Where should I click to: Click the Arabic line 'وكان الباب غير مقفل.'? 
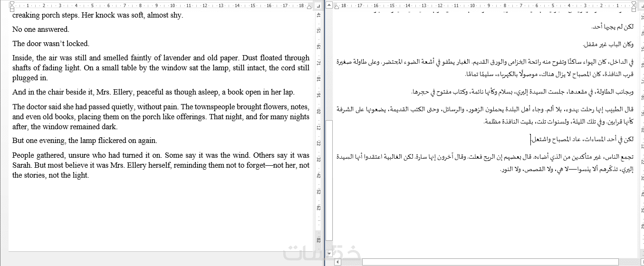point(608,45)
